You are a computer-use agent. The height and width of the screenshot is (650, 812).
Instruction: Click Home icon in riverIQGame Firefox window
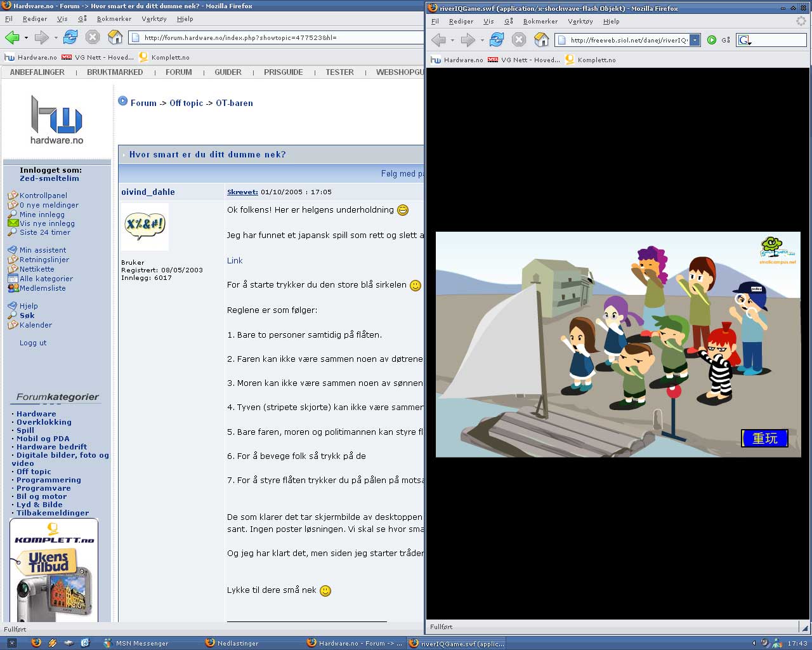coord(542,39)
